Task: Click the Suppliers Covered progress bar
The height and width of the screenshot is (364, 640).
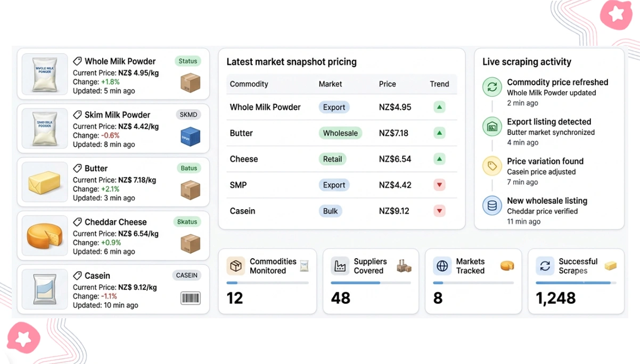Action: click(371, 283)
